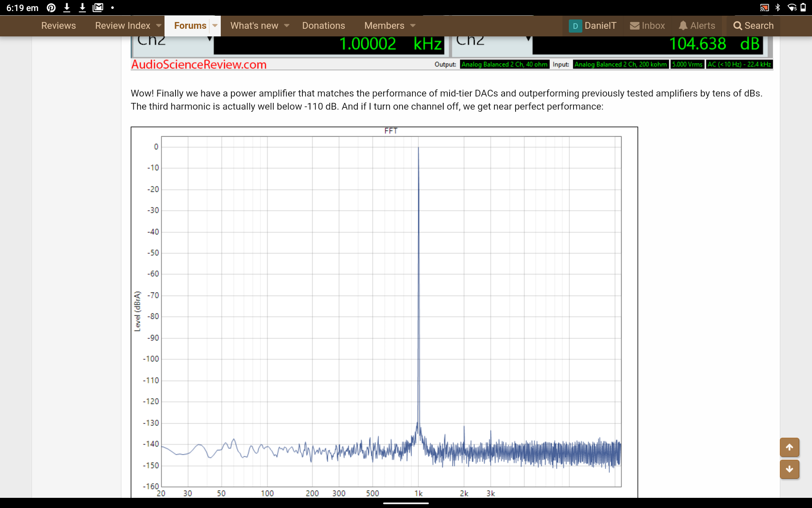This screenshot has width=812, height=508.
Task: Tap the bottom navigation gesture handle
Action: point(406,503)
